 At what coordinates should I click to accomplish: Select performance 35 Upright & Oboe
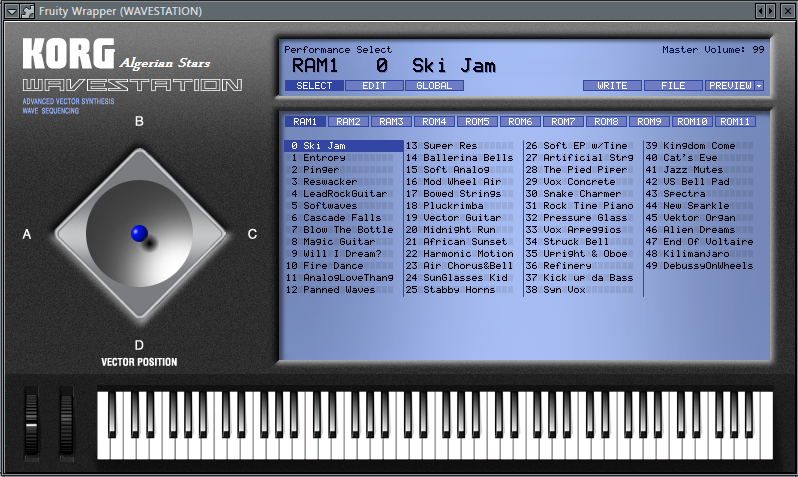point(583,254)
